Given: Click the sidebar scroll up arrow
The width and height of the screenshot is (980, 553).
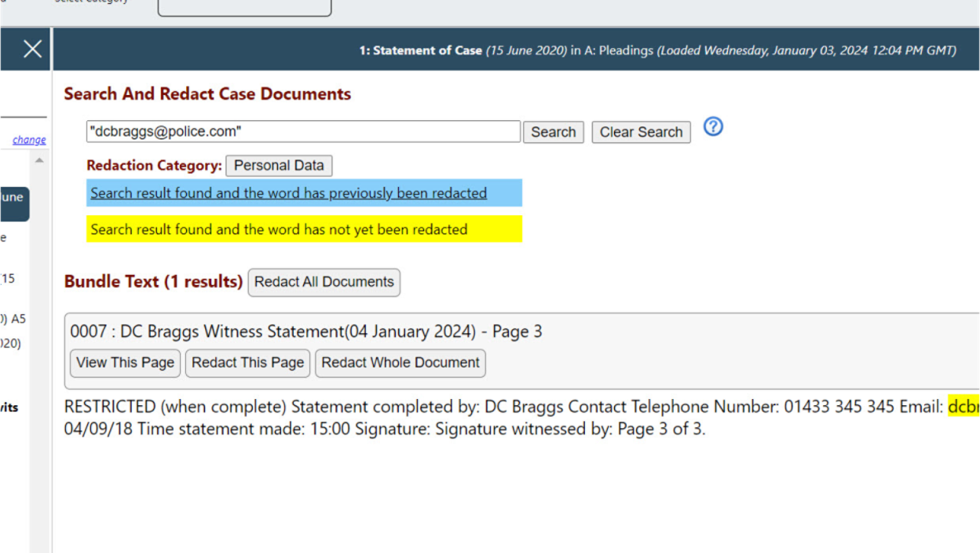Looking at the screenshot, I should click(x=39, y=160).
